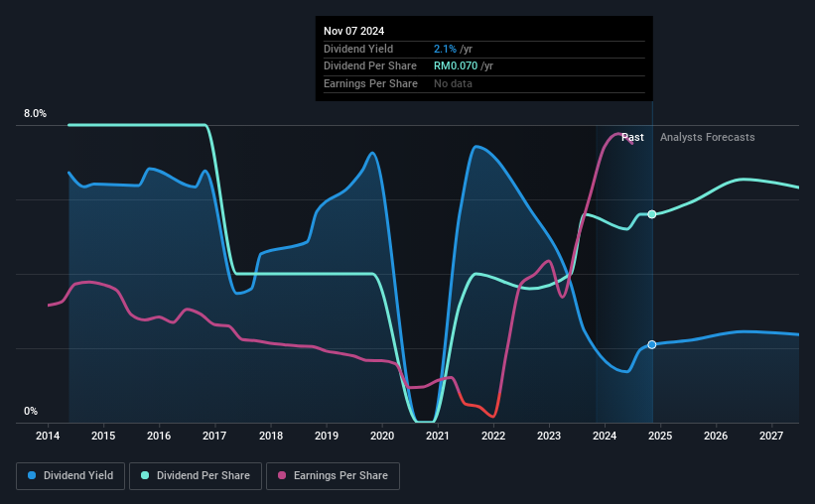Screen dimensions: 815x504
Task: Click the teal Dividend Per Share legend dot
Action: point(145,475)
